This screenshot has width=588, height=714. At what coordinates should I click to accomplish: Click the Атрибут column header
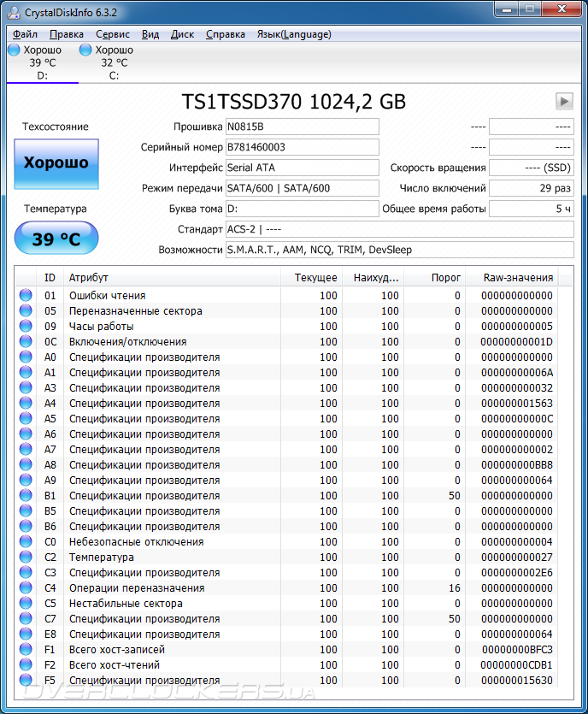(172, 277)
